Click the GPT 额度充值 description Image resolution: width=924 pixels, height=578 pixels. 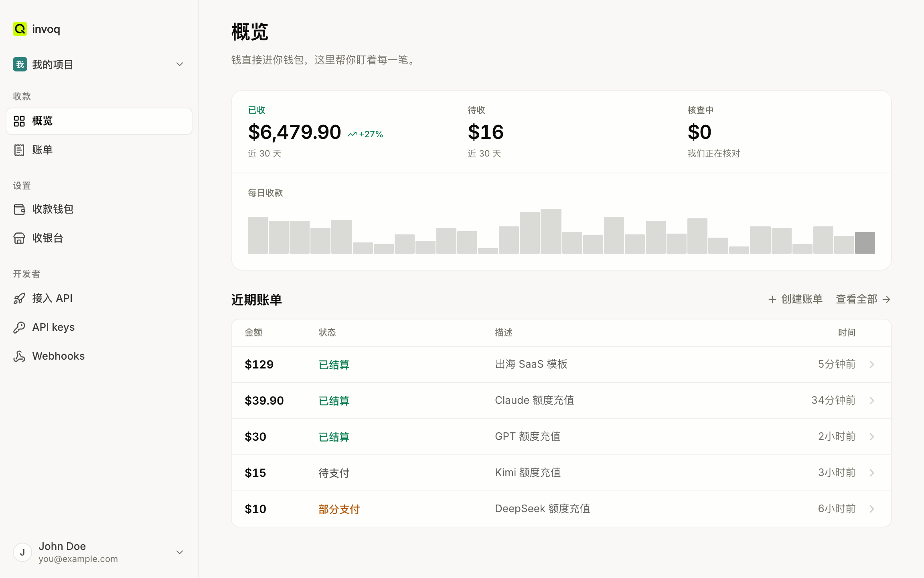point(528,436)
